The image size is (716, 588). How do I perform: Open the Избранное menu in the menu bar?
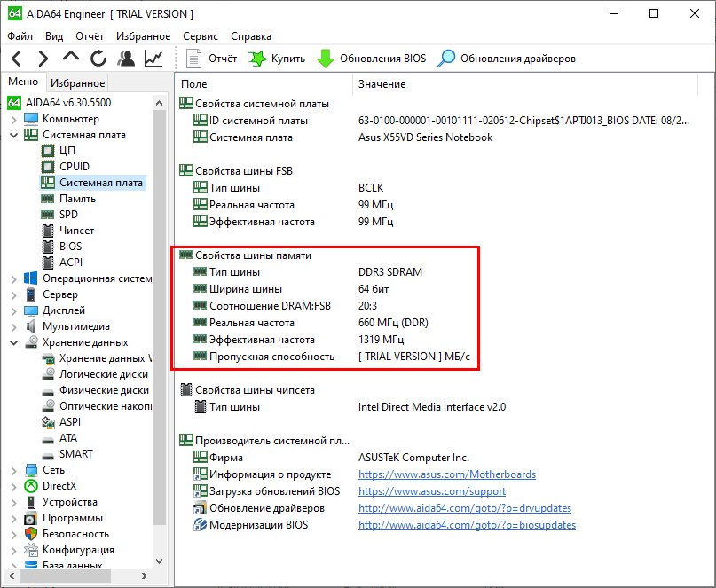(144, 36)
